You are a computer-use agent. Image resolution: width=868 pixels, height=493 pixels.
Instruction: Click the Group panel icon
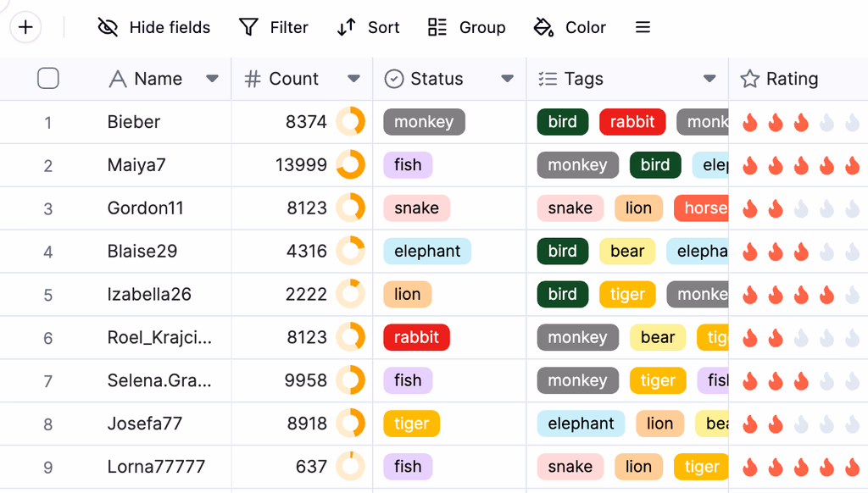point(437,27)
